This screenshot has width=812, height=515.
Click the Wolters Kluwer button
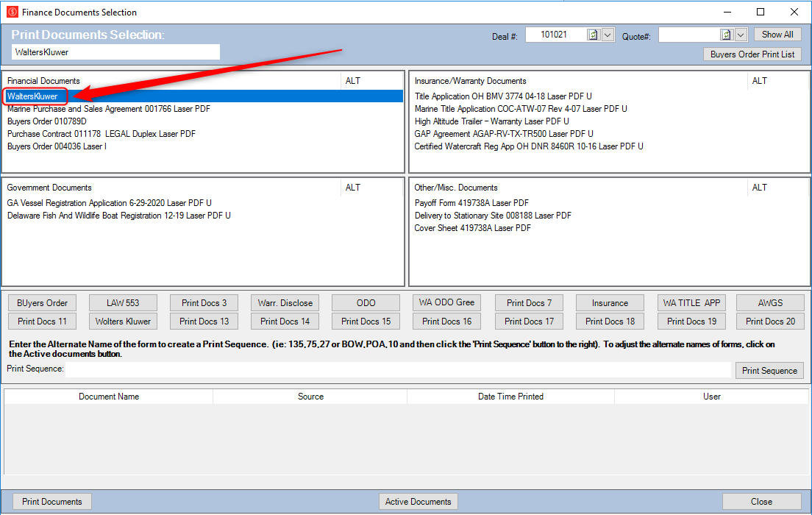click(x=123, y=322)
